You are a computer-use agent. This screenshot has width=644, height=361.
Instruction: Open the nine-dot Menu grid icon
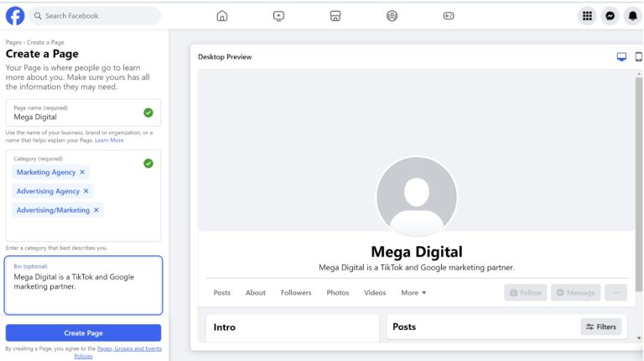[x=587, y=16]
